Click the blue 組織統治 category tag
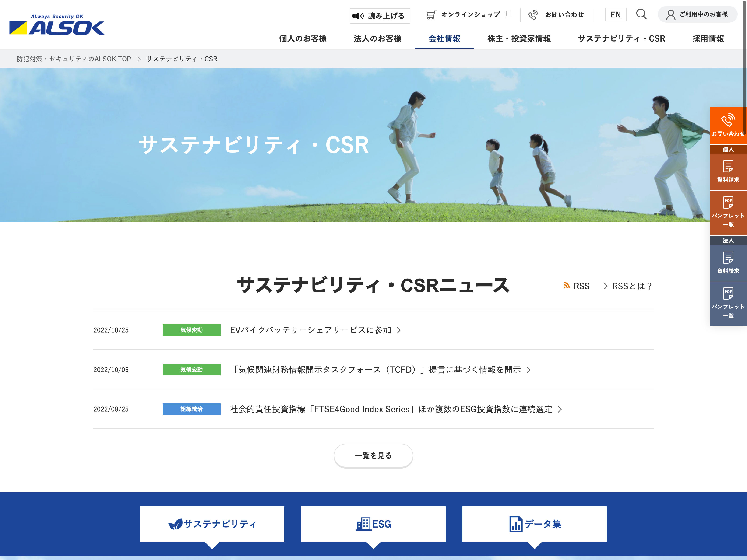The image size is (747, 560). [x=191, y=409]
